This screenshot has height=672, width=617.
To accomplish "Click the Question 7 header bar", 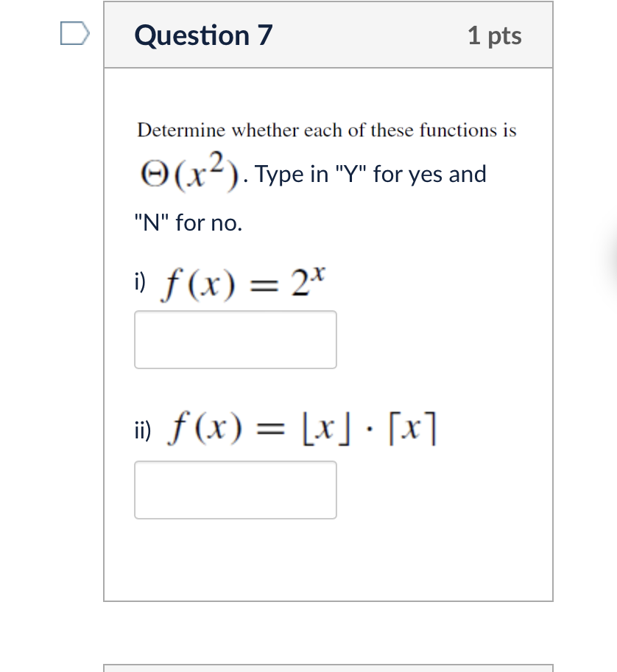I will point(328,34).
